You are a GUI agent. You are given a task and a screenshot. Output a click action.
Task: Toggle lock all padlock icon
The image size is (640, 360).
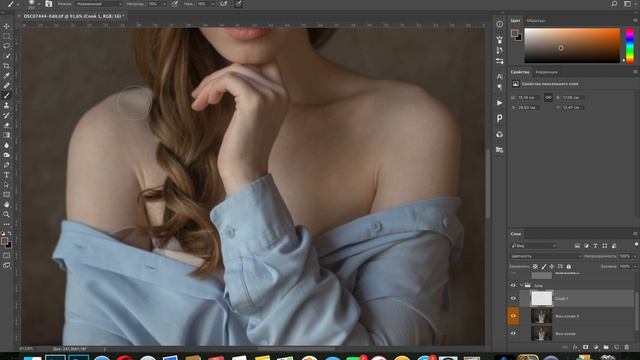[x=569, y=267]
